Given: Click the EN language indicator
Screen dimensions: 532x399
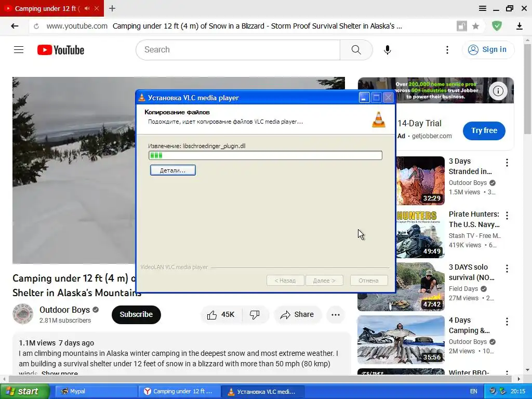Looking at the screenshot, I should (474, 391).
